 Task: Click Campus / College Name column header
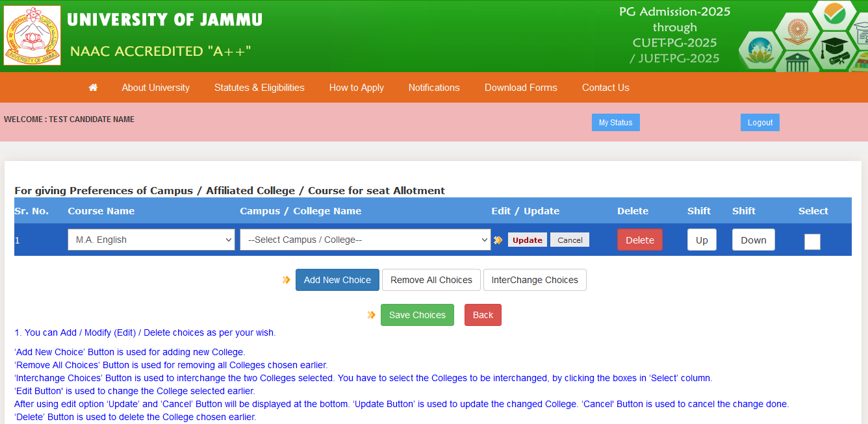click(301, 210)
